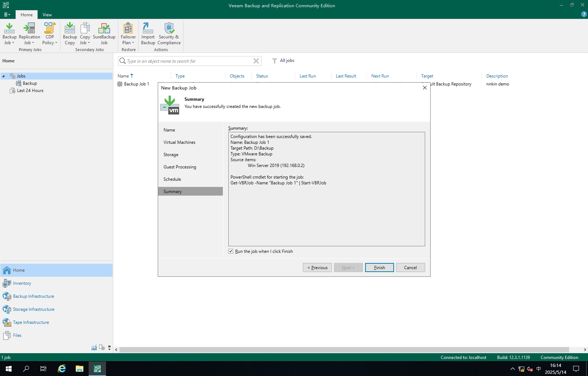588x376 pixels.
Task: Click the Inventory navigation icon
Action: 7,283
